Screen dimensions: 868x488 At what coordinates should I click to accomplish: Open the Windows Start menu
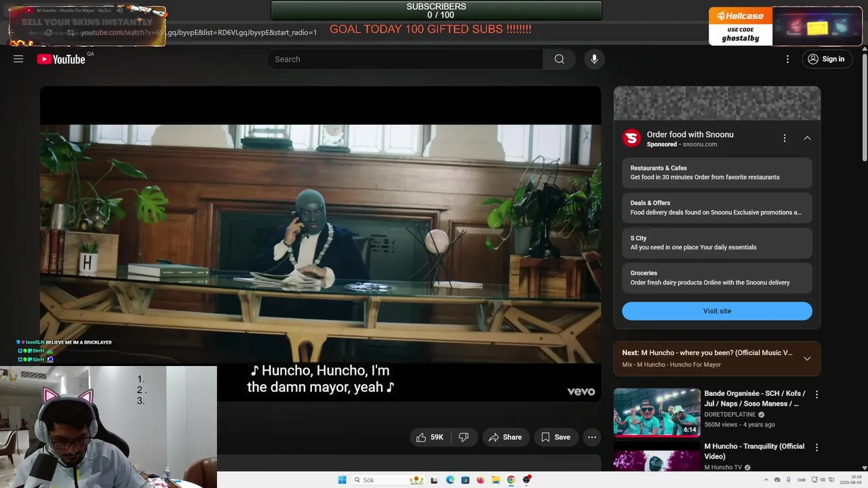point(342,480)
